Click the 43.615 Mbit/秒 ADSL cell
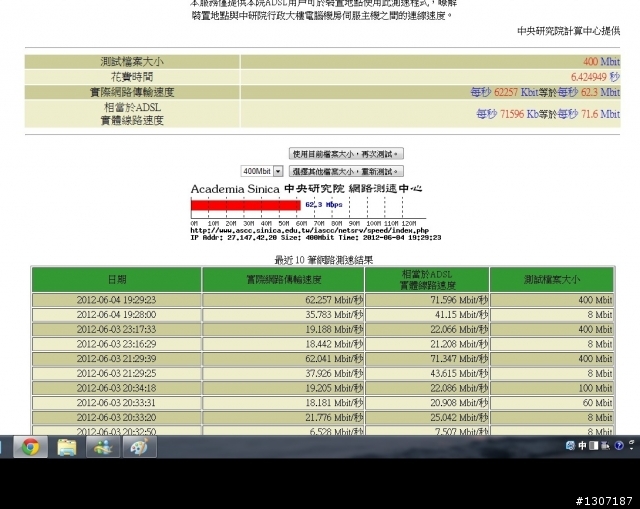The width and height of the screenshot is (640, 509). [x=427, y=373]
